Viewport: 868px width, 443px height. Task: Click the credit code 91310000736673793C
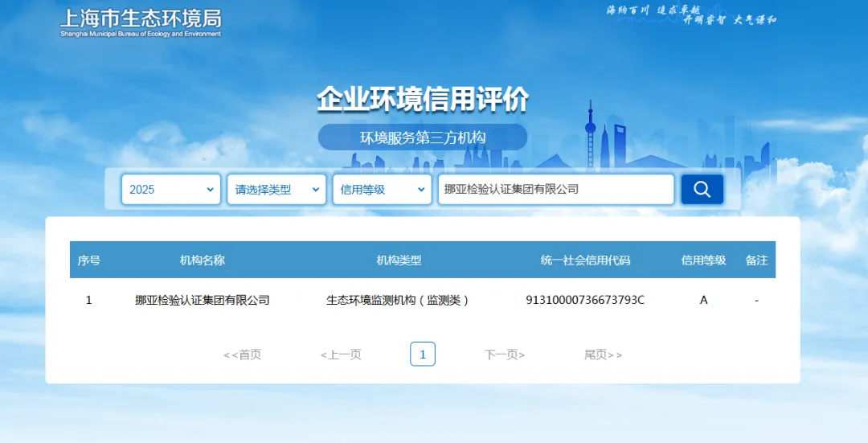click(585, 300)
